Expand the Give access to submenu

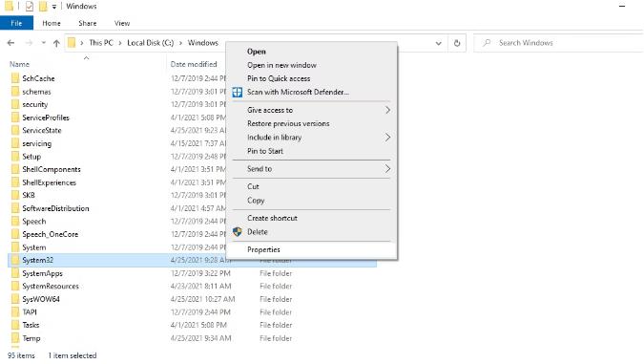pos(312,110)
